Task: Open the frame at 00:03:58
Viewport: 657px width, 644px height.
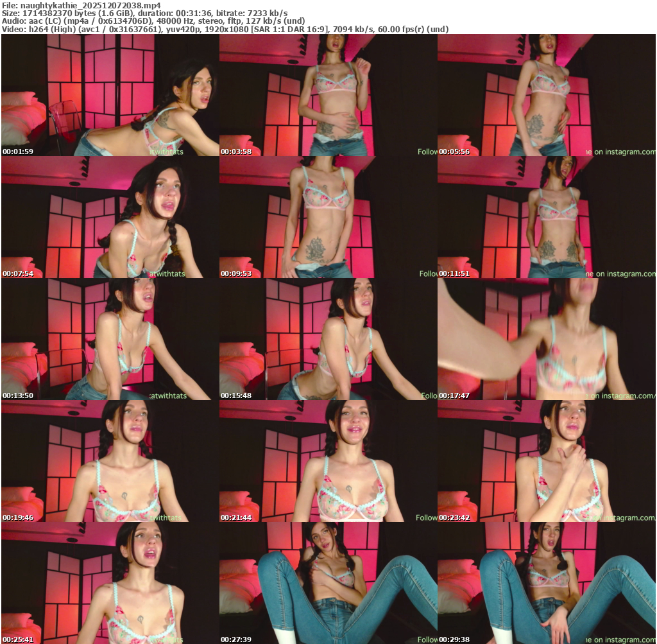Action: (328, 95)
